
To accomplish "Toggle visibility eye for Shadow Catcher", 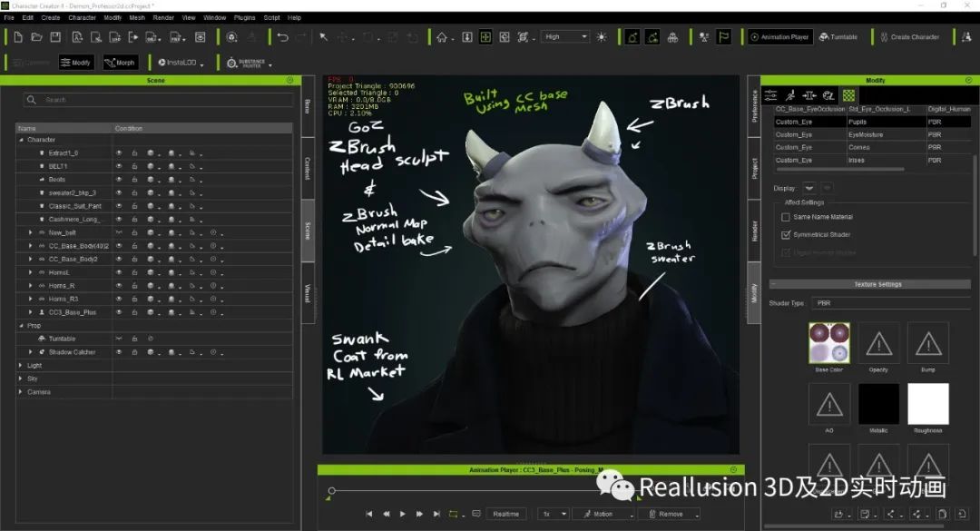I will (x=119, y=352).
